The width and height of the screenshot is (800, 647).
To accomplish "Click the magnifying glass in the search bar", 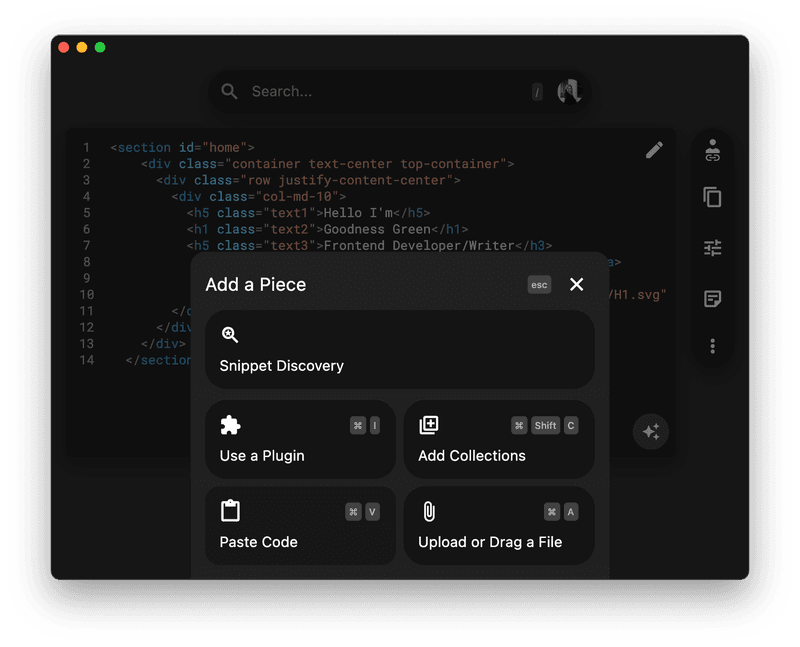I will 230,91.
